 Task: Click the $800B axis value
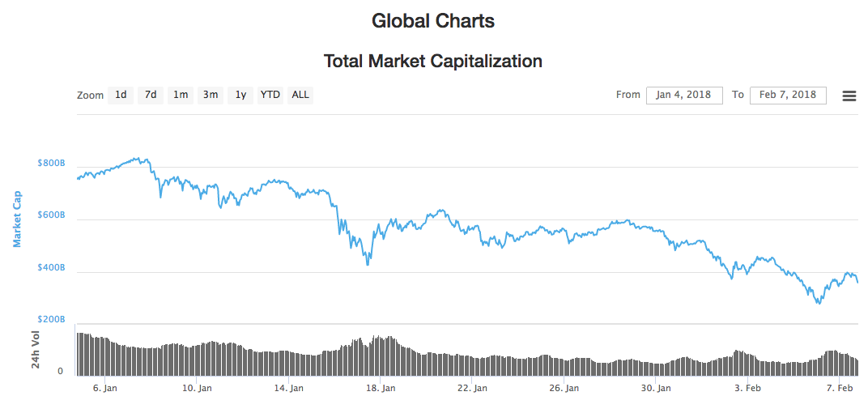(x=51, y=164)
